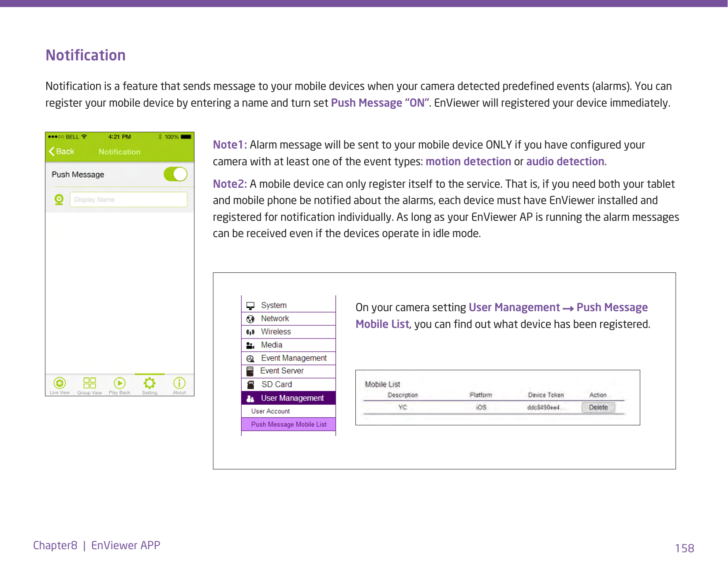This screenshot has width=728, height=562.
Task: Toggle the Push Message switch
Action: [x=175, y=174]
